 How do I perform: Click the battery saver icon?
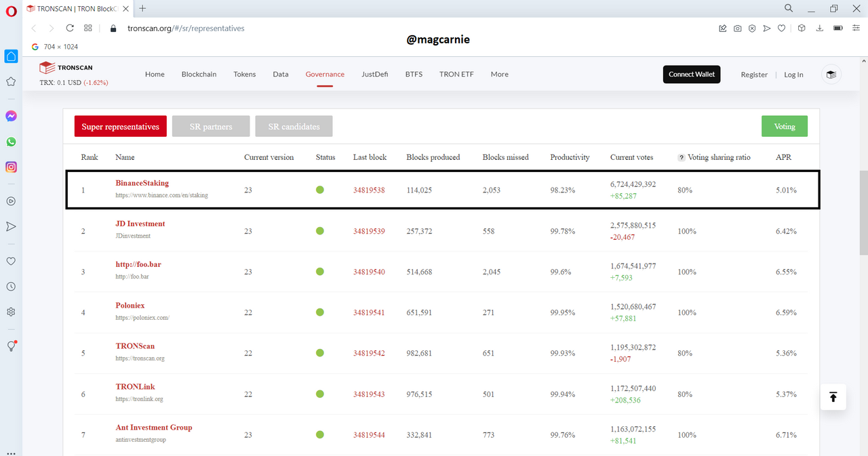click(837, 28)
